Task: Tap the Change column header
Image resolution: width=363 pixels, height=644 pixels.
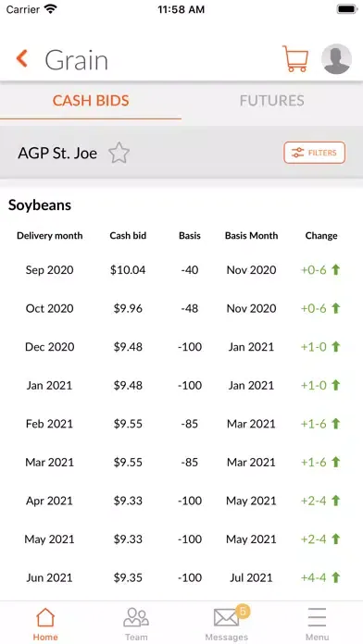Action: click(321, 236)
